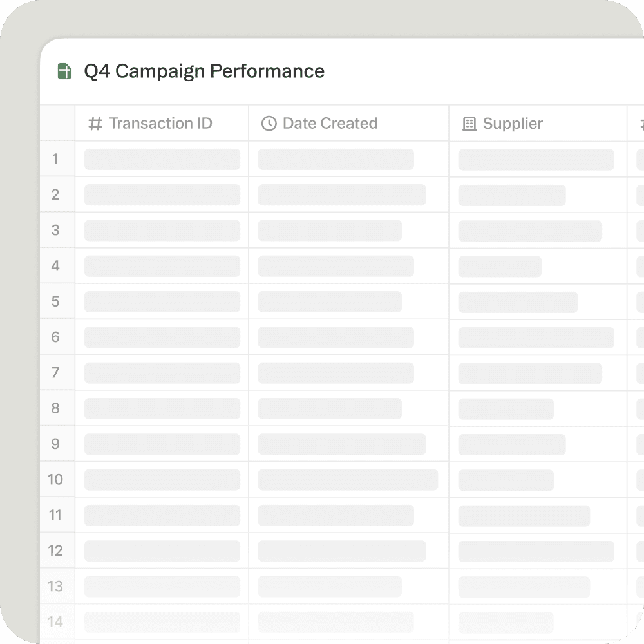Click the hash icon beside Transaction ID
The width and height of the screenshot is (644, 644).
point(95,124)
